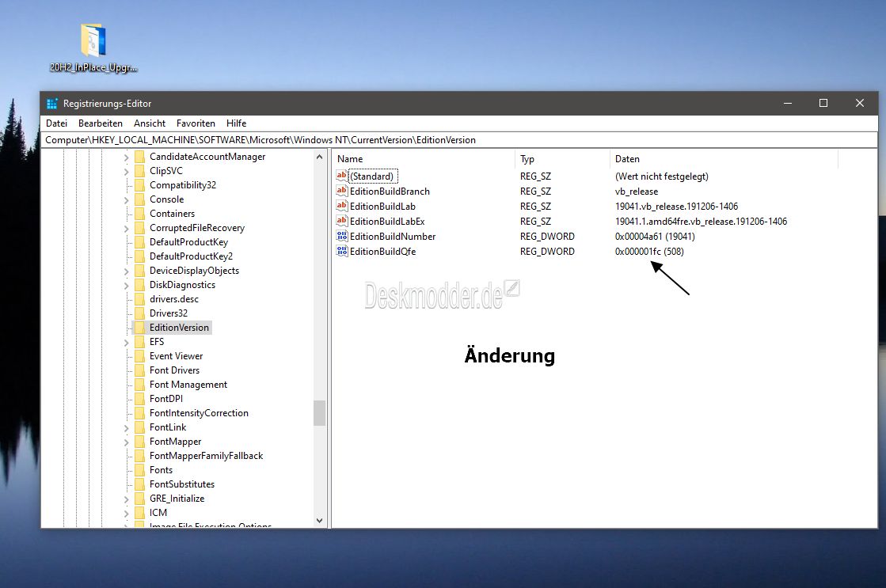Click the DWORD icon beside EditionBuildQfe
Screen dimensions: 886x588
click(x=342, y=252)
